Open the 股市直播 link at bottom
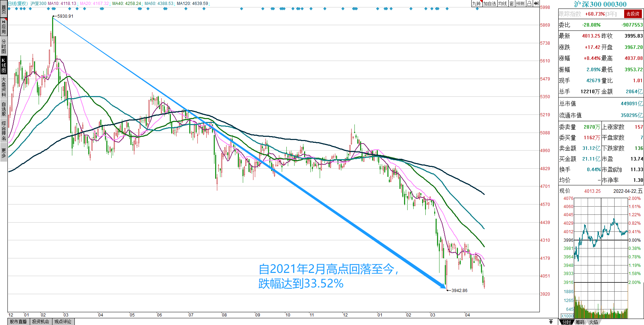 coord(18,321)
